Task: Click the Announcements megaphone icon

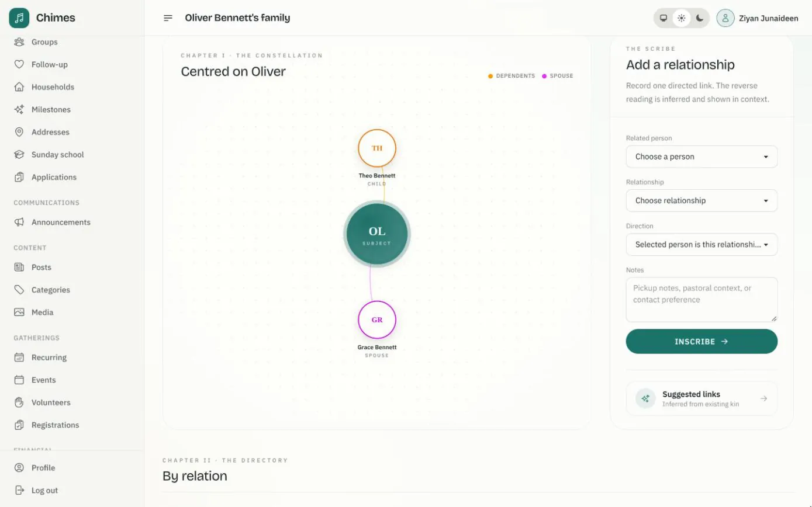Action: tap(19, 222)
